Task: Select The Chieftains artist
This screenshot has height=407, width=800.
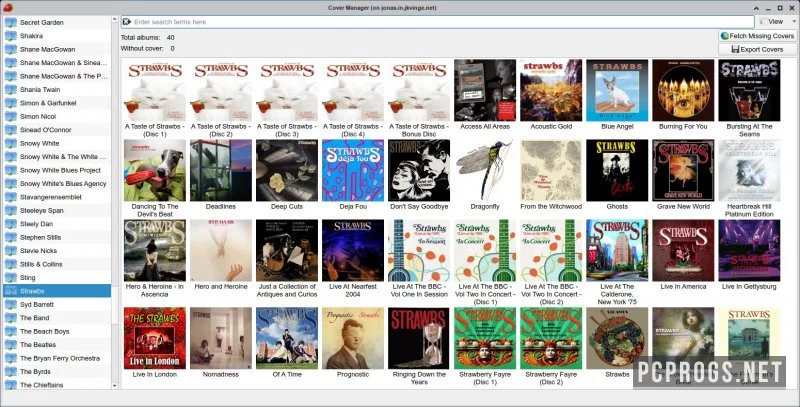Action: click(57, 385)
